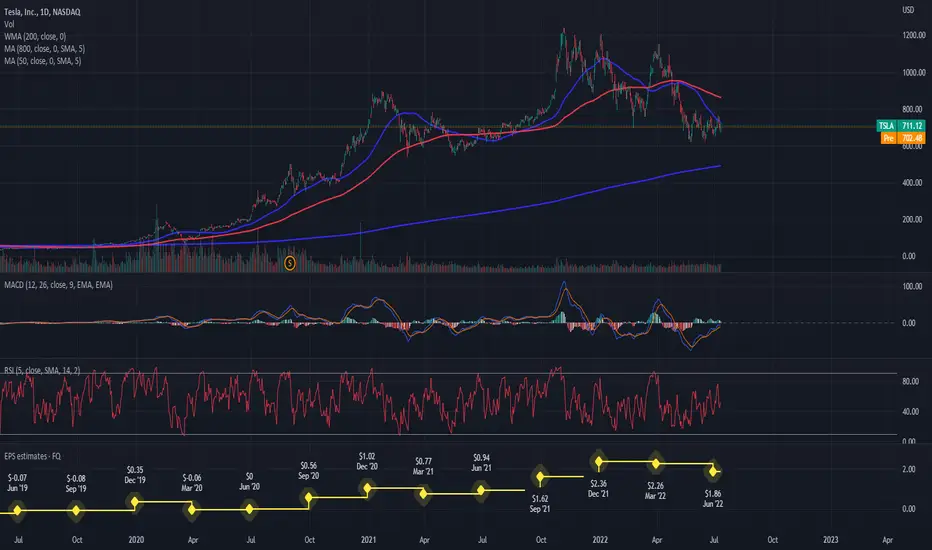Click the Mar '22 EPS yellow diamond marker
This screenshot has width=932, height=550.
[656, 463]
